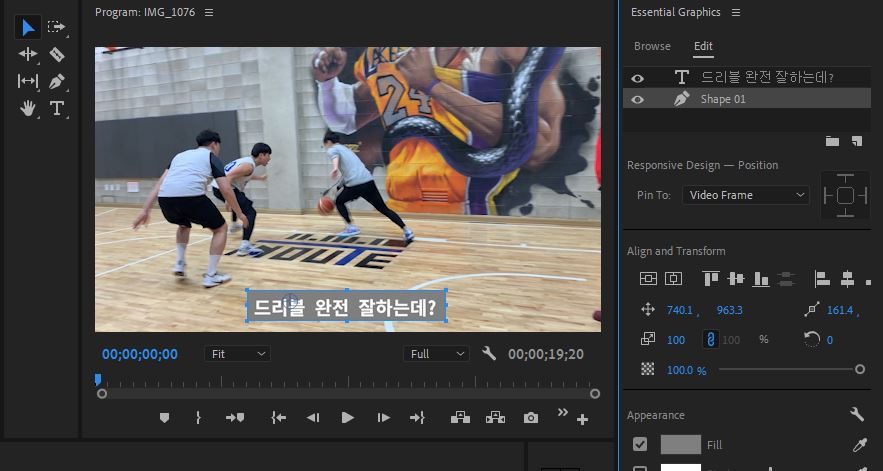The image size is (883, 471).
Task: Step forward one frame
Action: coord(383,417)
